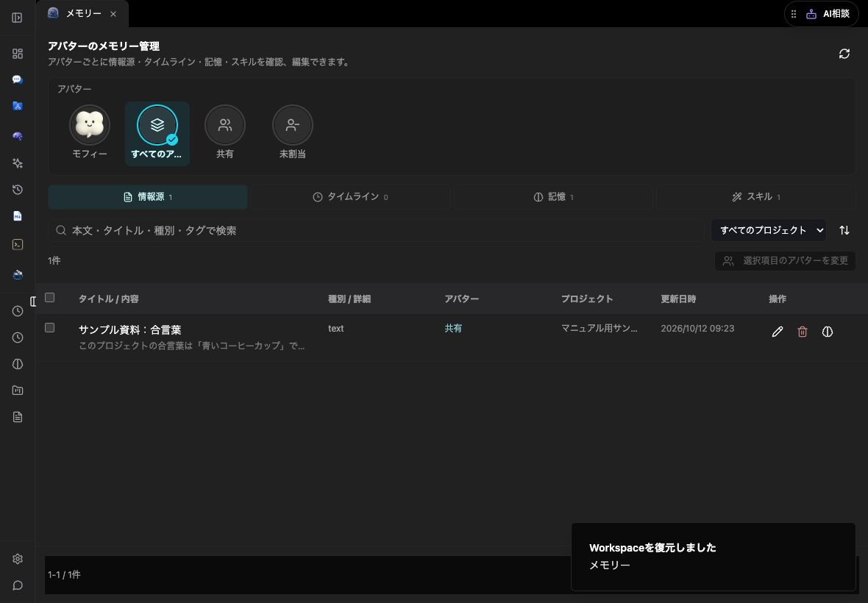
Task: Switch to the 情報源 tab
Action: tap(147, 197)
